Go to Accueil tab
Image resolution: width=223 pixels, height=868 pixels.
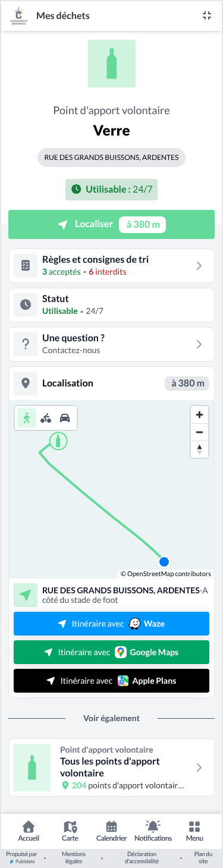click(29, 831)
